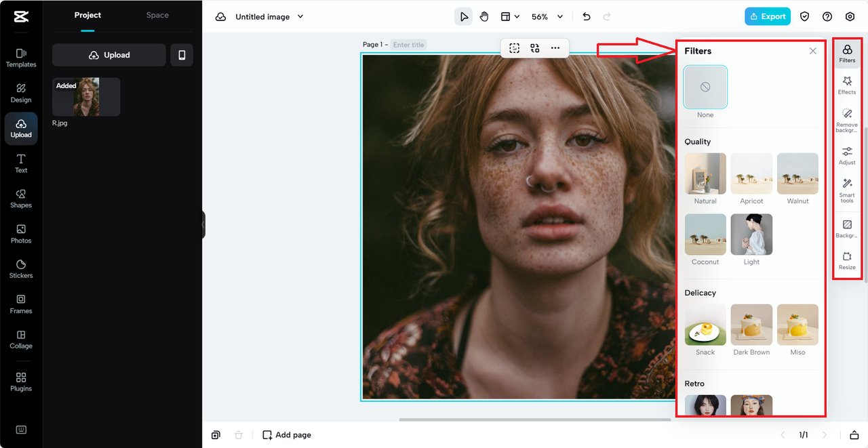Open the Templates sidebar panel
The height and width of the screenshot is (448, 868).
click(21, 58)
